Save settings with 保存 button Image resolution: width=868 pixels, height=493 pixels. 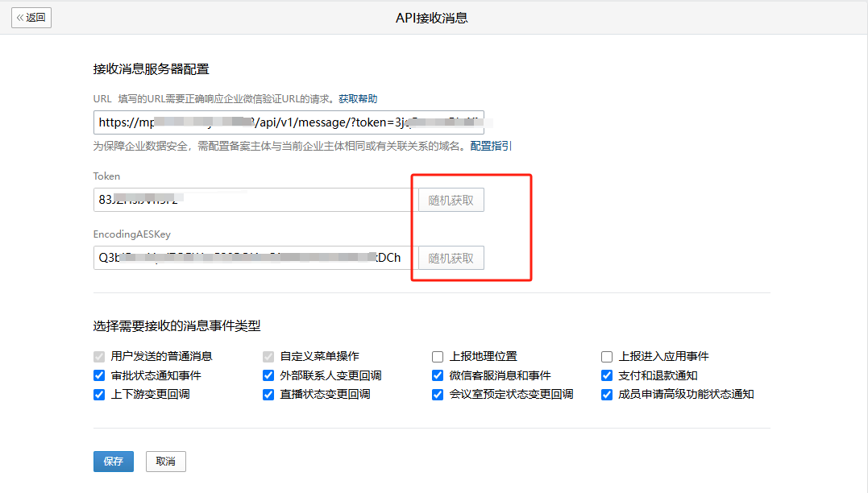[114, 462]
